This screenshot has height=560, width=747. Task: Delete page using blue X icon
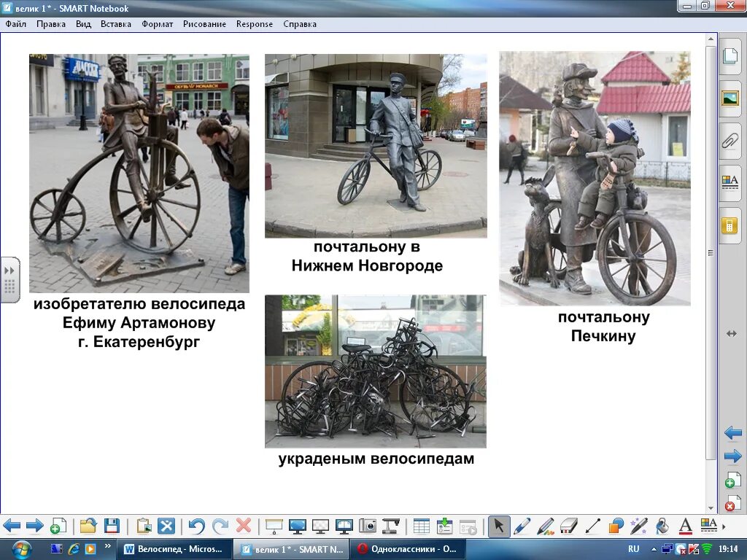[x=166, y=526]
